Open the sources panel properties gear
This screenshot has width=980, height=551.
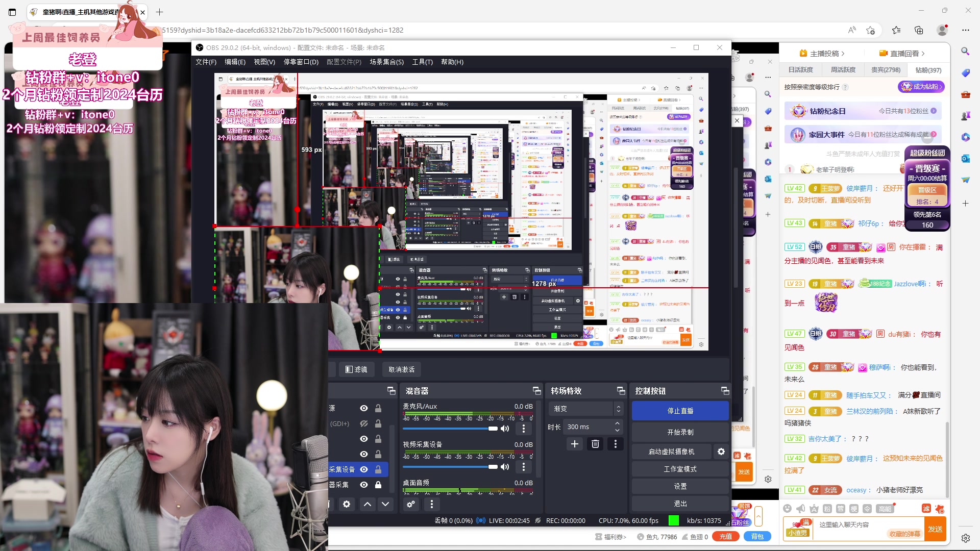click(x=347, y=504)
